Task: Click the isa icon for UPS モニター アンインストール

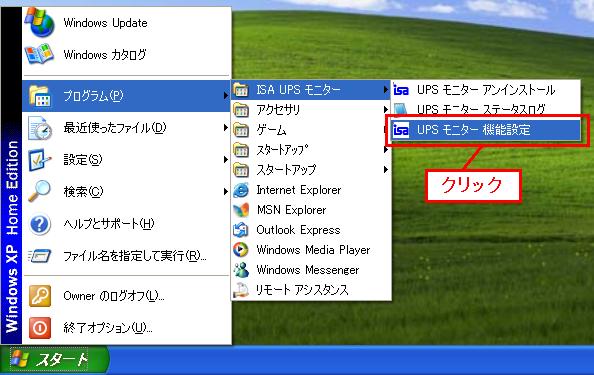Action: (x=401, y=90)
